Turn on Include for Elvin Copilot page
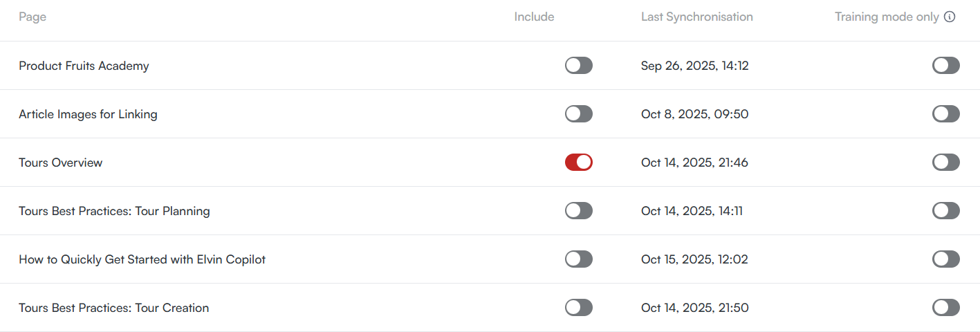Image resolution: width=980 pixels, height=332 pixels. coord(578,259)
